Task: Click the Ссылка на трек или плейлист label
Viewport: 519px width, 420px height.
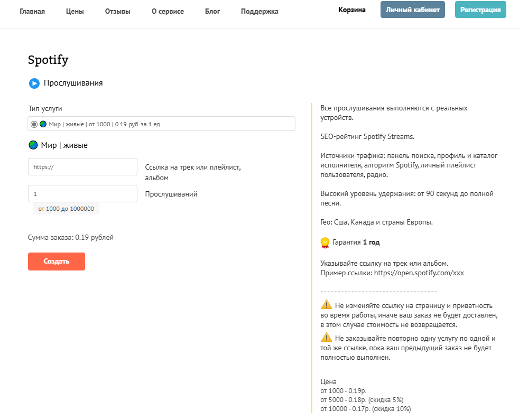Action: tap(193, 172)
